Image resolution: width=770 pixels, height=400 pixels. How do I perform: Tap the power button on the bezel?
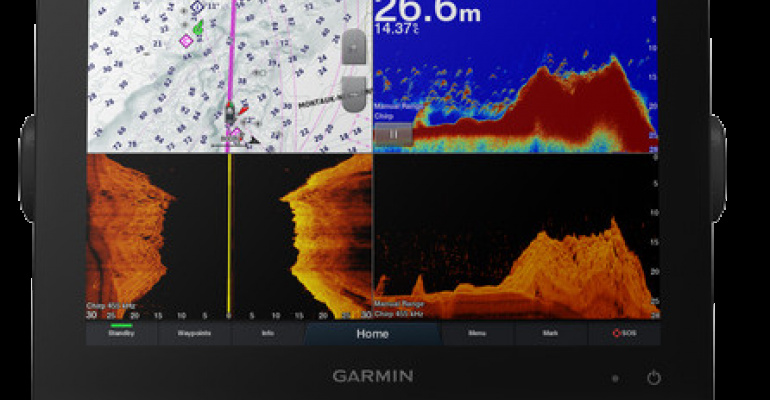(653, 377)
